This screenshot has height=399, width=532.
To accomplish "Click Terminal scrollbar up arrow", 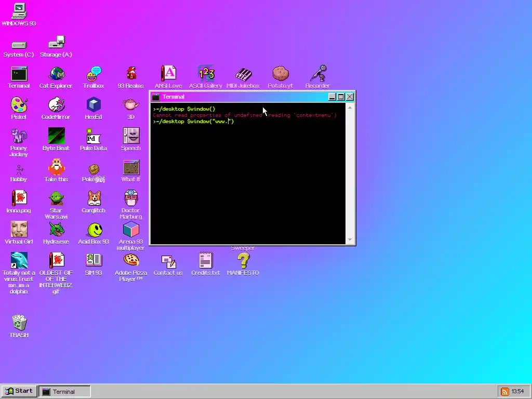I will [350, 107].
